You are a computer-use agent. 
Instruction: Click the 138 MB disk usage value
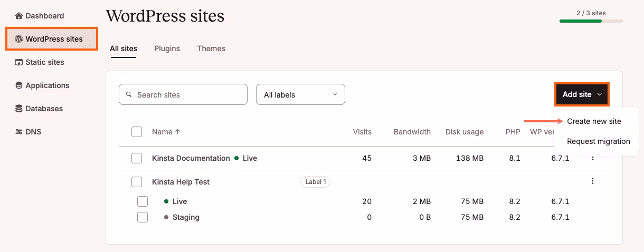[470, 158]
